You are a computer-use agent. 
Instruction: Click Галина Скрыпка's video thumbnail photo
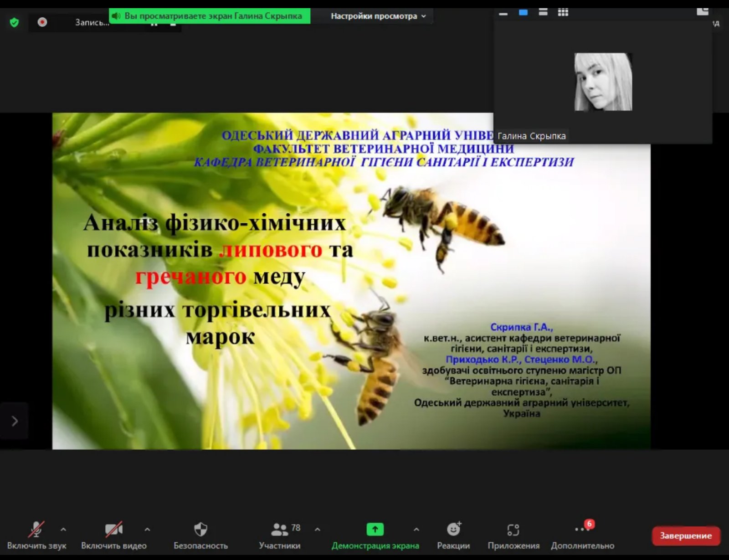[x=603, y=82]
